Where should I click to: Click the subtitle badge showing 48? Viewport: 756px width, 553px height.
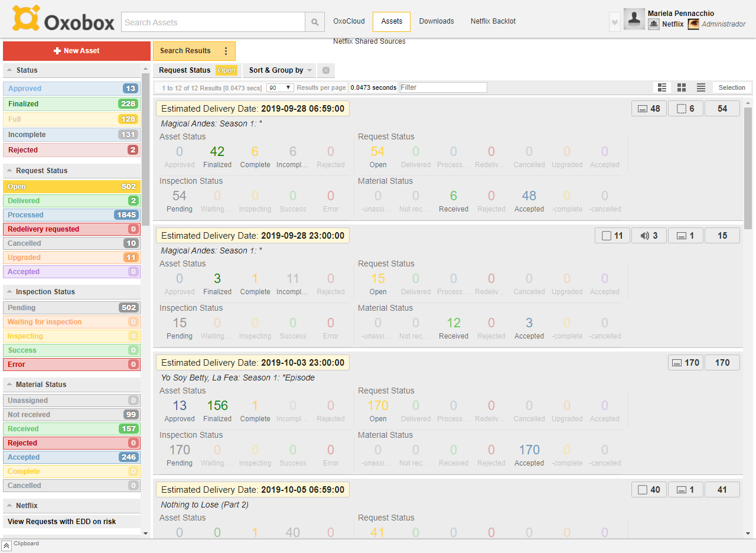click(x=649, y=109)
